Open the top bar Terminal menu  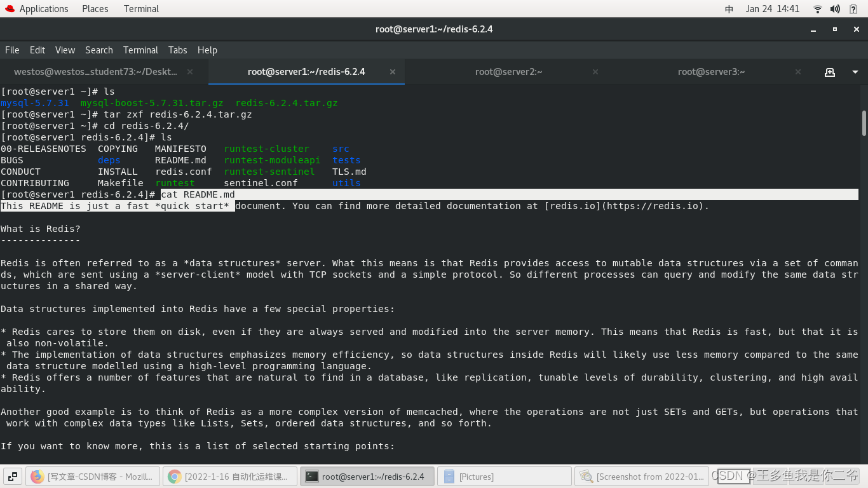pos(141,9)
